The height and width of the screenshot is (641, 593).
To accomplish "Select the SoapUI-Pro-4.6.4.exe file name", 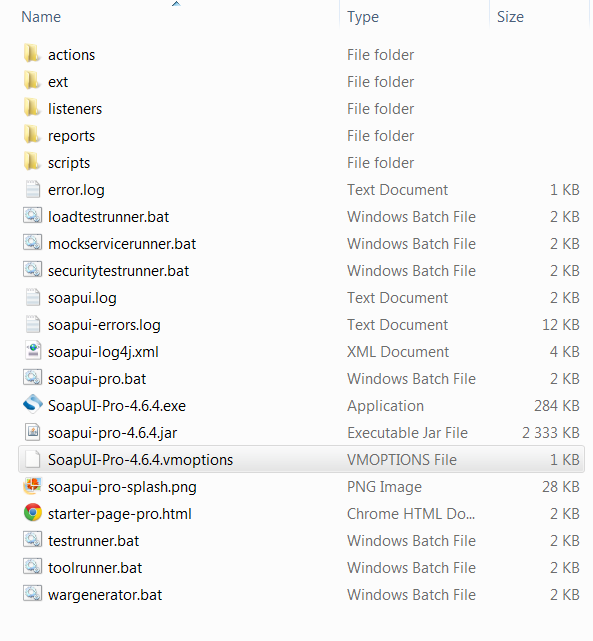I will 117,406.
